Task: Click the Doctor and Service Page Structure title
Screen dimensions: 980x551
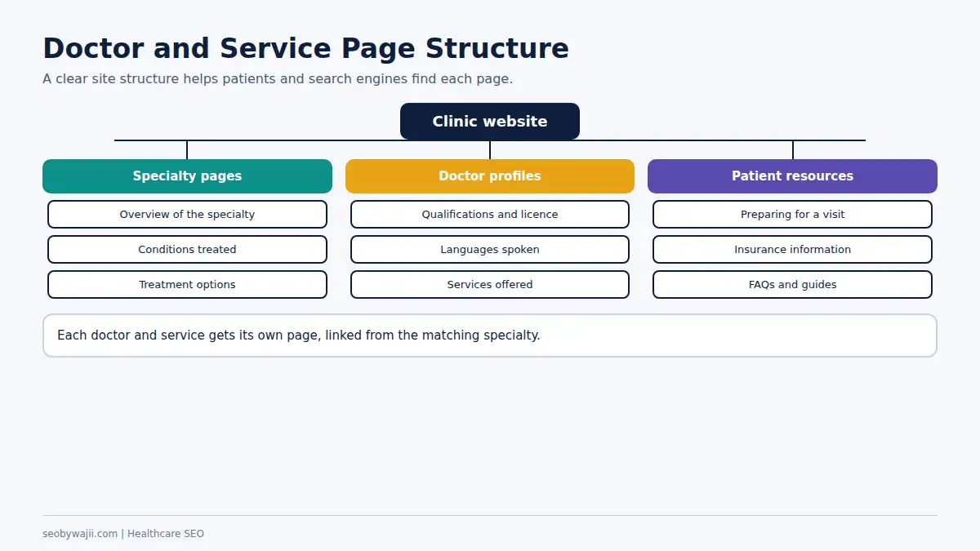Action: [305, 48]
